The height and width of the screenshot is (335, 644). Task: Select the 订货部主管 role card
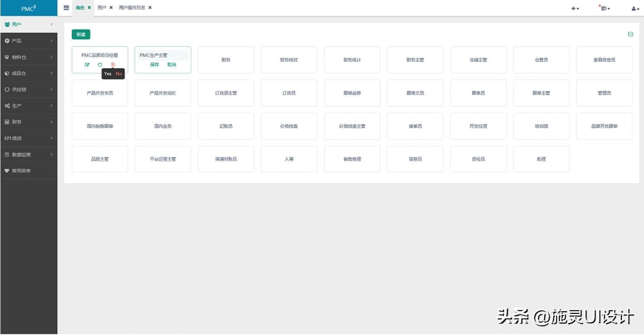point(226,93)
